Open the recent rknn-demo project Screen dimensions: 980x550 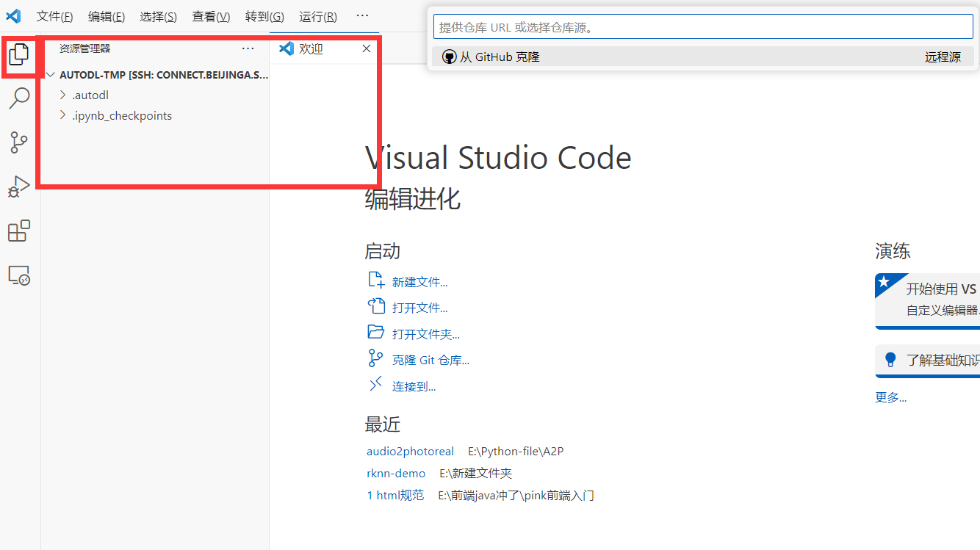(x=396, y=474)
